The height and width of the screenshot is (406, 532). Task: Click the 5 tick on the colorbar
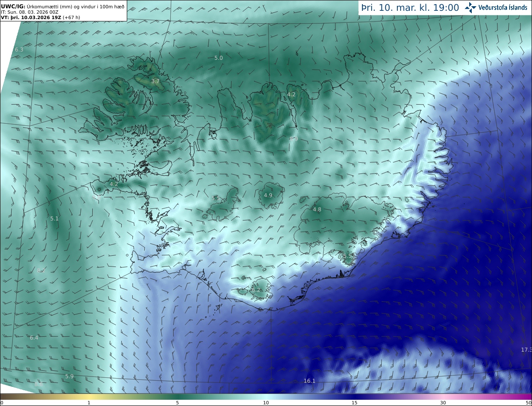coord(177,403)
